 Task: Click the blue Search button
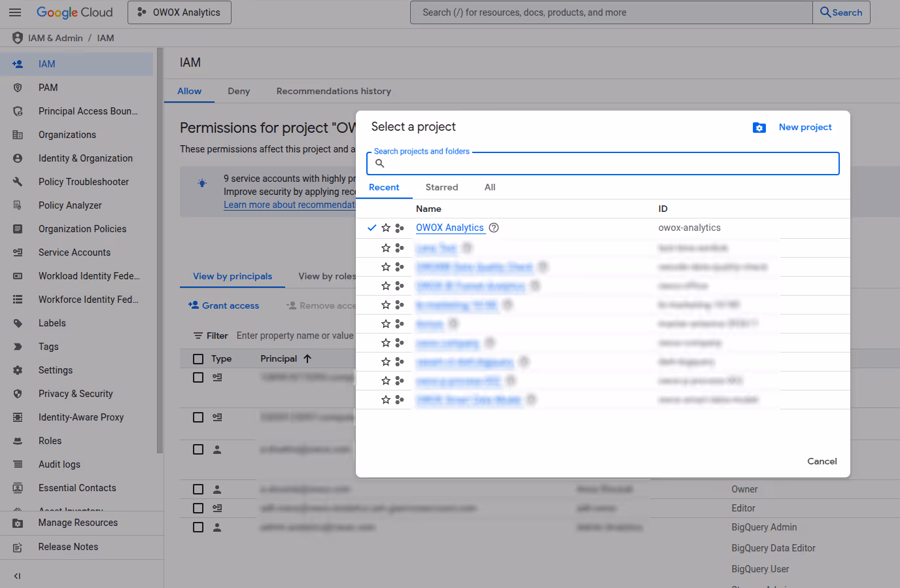841,12
